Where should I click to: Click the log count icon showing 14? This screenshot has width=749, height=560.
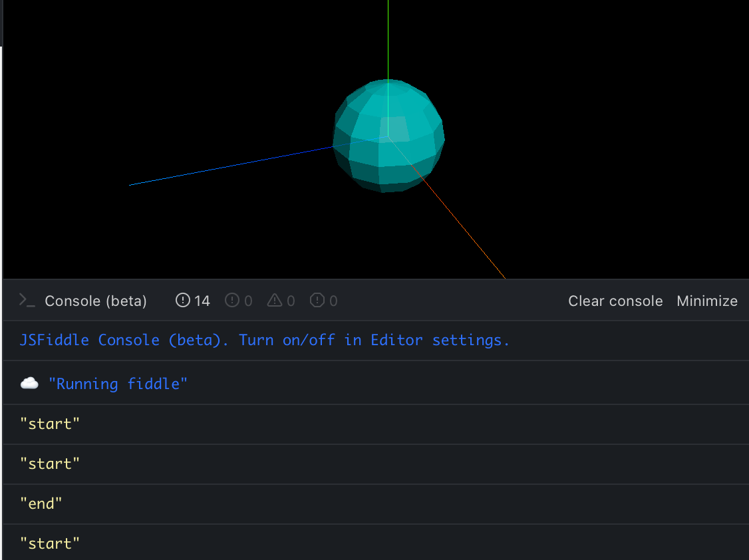182,300
